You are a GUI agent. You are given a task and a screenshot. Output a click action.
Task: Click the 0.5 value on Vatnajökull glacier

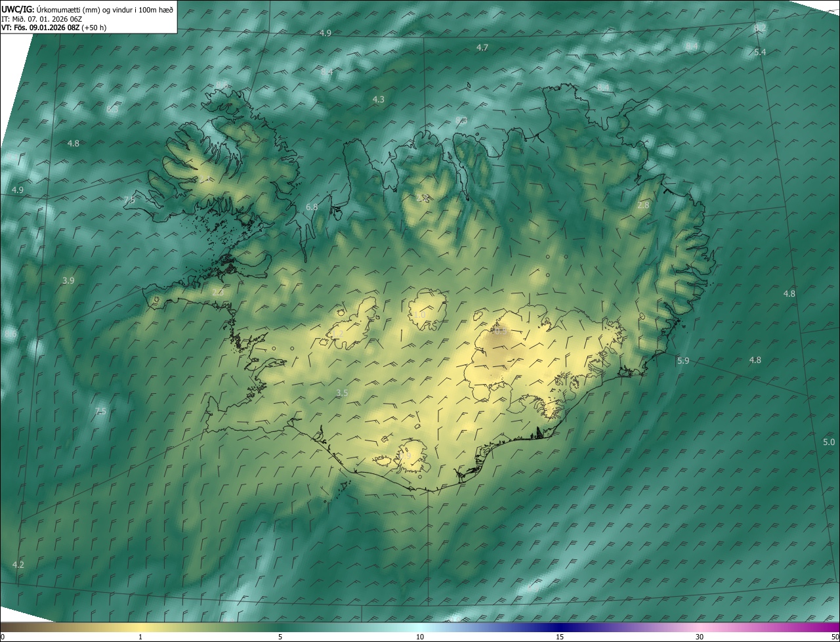tap(500, 332)
